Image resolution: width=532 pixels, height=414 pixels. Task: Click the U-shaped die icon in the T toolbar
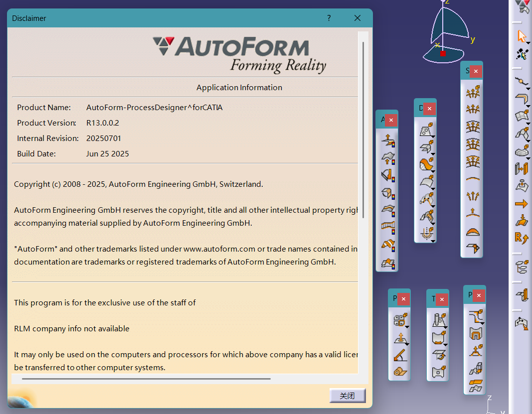pyautogui.click(x=437, y=337)
